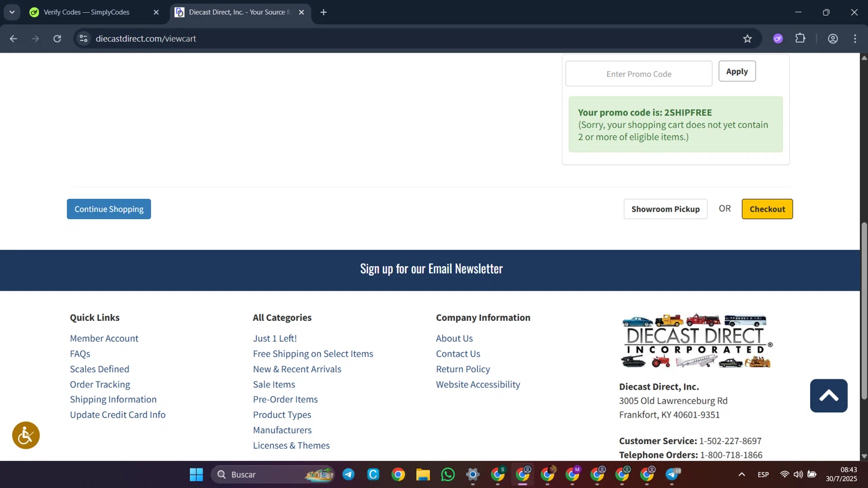Open the Windows Start menu
The image size is (868, 488).
pos(196,475)
